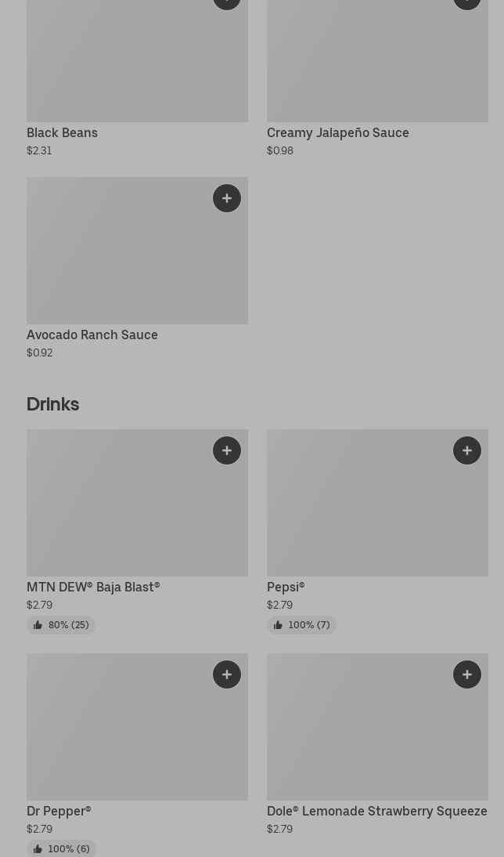Open the MTN DEW Baja Blast title
The height and width of the screenshot is (857, 504).
pyautogui.click(x=92, y=587)
